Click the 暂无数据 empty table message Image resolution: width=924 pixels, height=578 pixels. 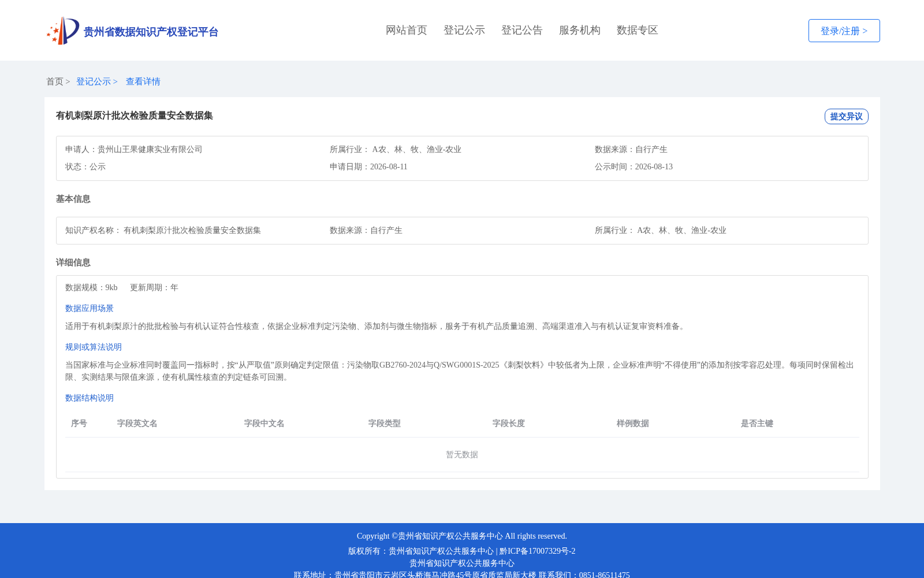[x=462, y=454]
